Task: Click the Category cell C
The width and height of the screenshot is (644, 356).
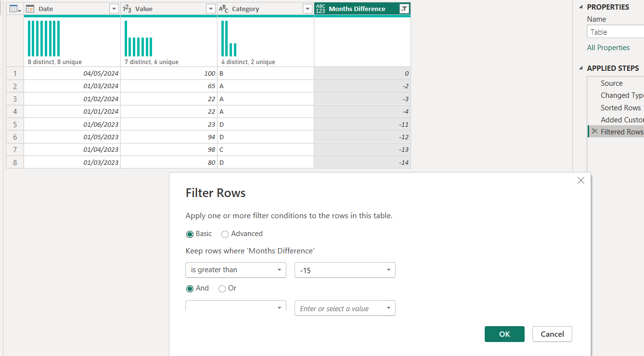Action: [266, 150]
